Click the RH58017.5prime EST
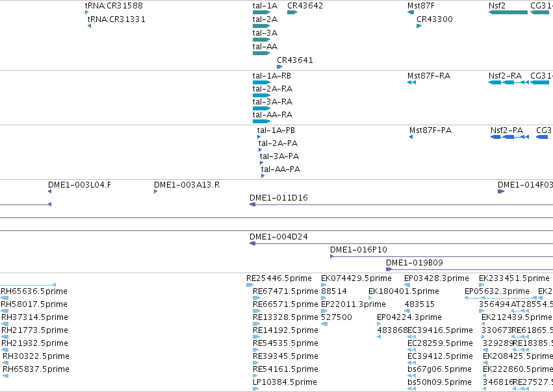Viewport: 553px width, 392px height. pos(5,312)
